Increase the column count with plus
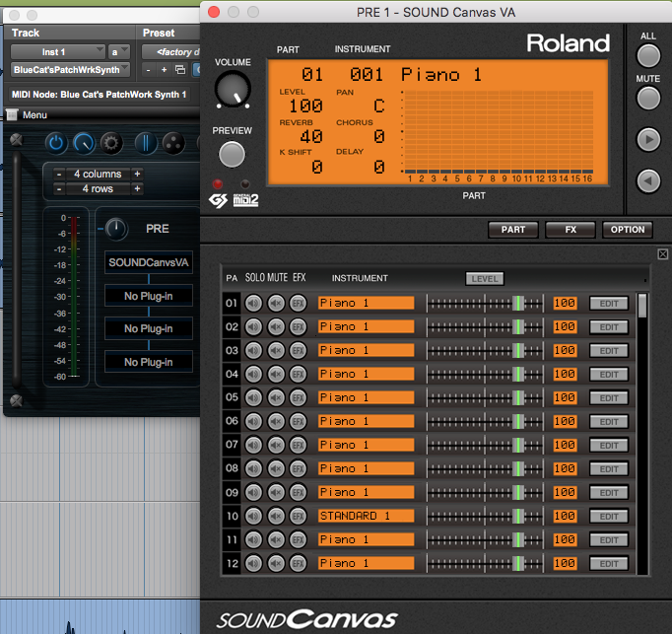Screen dimensions: 672x634 [137, 174]
